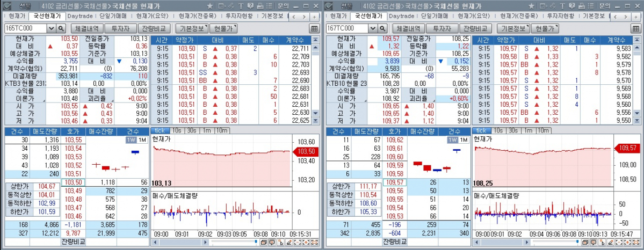Image resolution: width=644 pixels, height=250 pixels.
Task: Switch to 현재가(요약) tab in right window
Action: [x=474, y=16]
